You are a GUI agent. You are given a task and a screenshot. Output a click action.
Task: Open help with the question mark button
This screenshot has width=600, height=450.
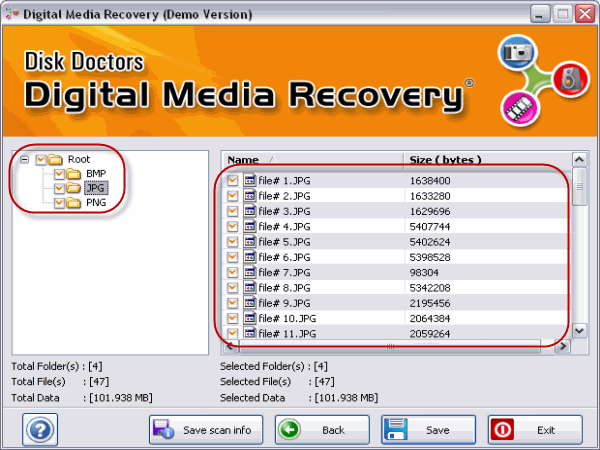(40, 429)
